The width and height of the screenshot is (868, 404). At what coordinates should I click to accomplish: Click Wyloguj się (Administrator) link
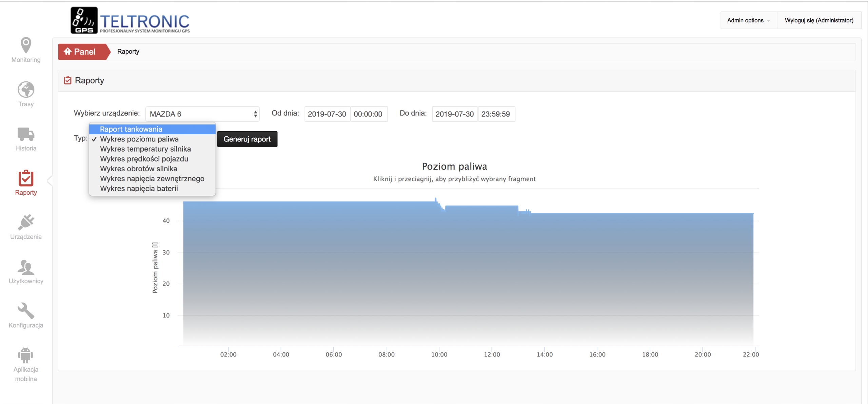click(819, 20)
